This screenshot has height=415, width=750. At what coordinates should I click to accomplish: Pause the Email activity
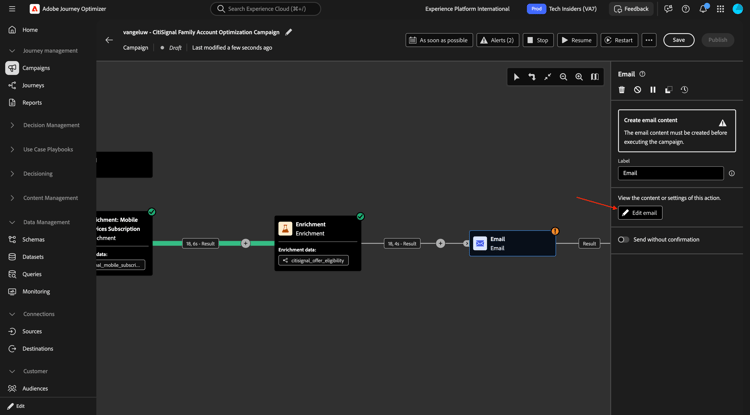click(x=653, y=89)
